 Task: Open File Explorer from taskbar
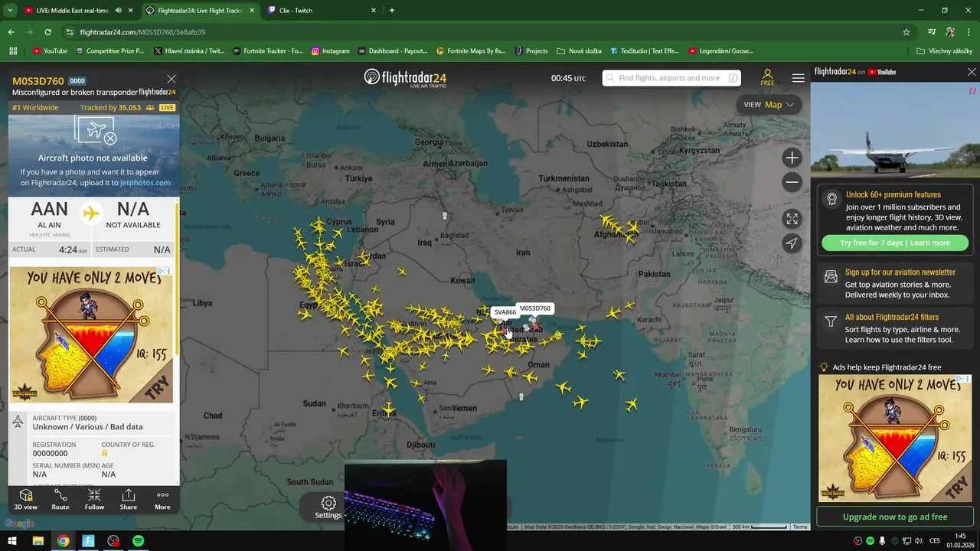(x=38, y=541)
